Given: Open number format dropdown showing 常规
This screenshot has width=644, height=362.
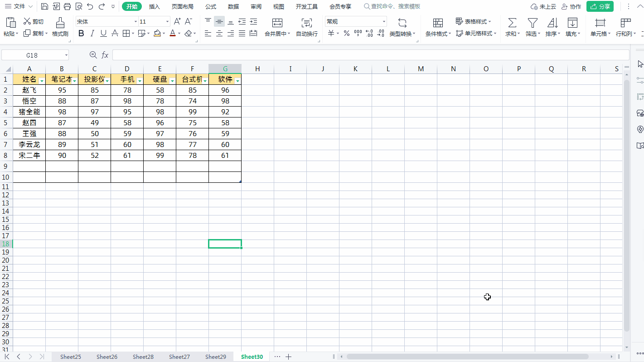Looking at the screenshot, I should tap(384, 21).
